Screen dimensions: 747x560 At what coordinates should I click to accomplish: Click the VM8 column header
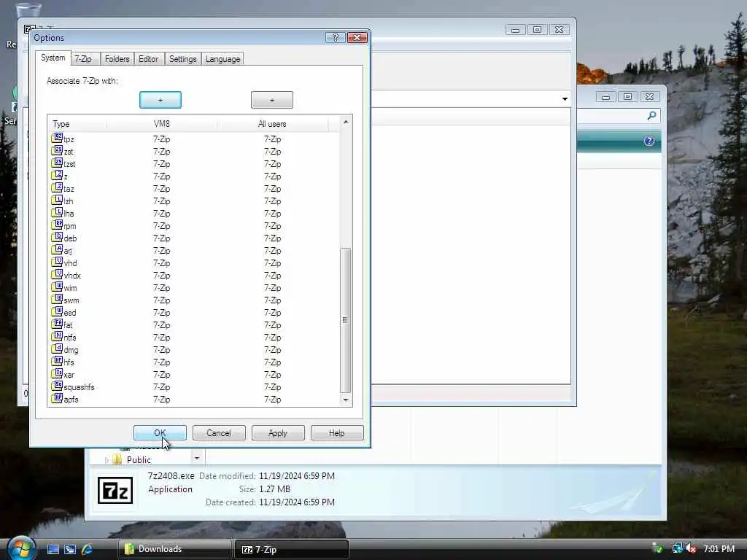click(162, 124)
